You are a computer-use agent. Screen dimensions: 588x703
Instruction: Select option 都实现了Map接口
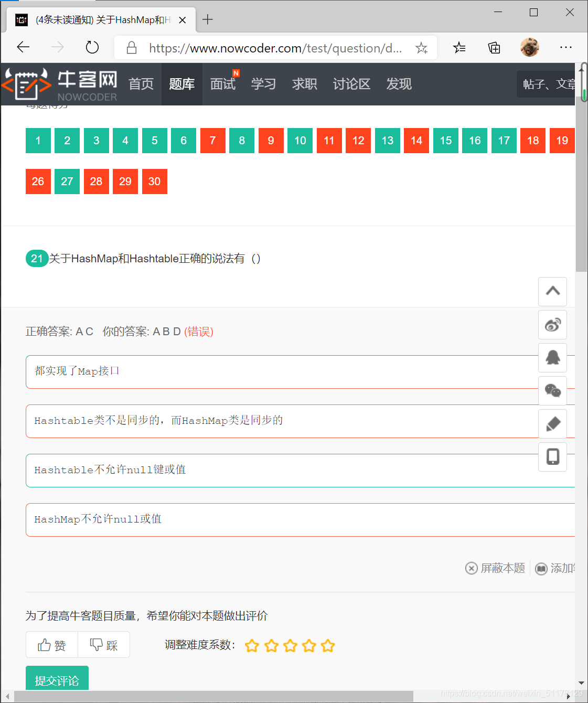point(300,372)
